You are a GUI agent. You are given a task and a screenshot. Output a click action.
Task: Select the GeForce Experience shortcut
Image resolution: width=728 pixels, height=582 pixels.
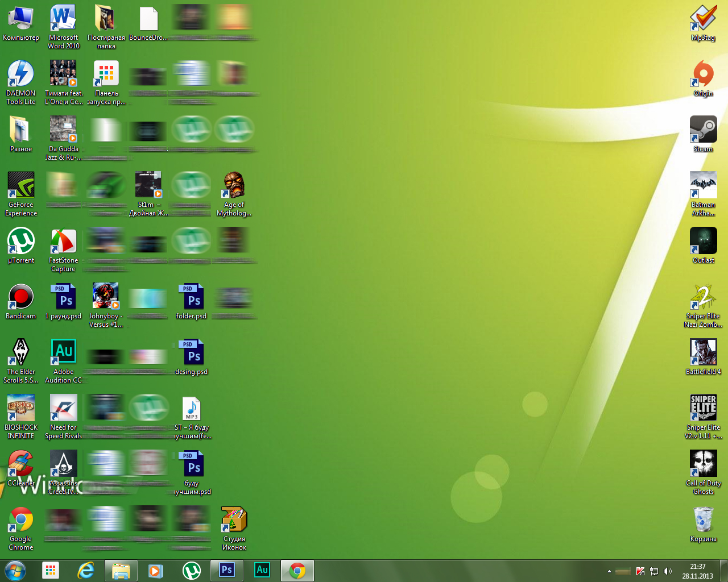(x=21, y=185)
